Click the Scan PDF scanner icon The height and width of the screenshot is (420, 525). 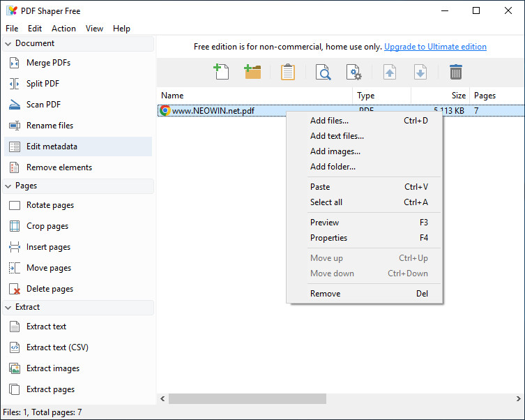tap(15, 105)
